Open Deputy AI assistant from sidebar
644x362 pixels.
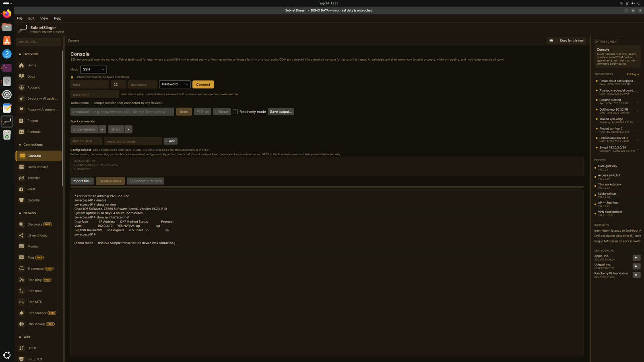[39, 99]
